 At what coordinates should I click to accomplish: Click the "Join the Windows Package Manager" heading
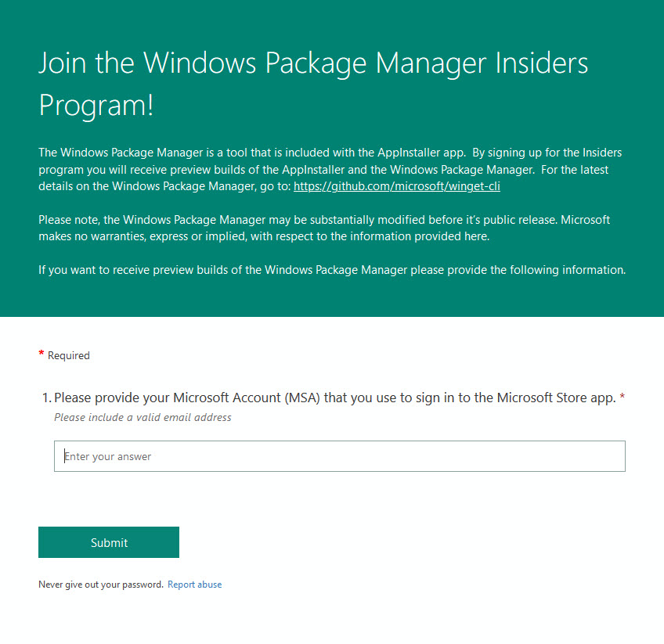[313, 63]
